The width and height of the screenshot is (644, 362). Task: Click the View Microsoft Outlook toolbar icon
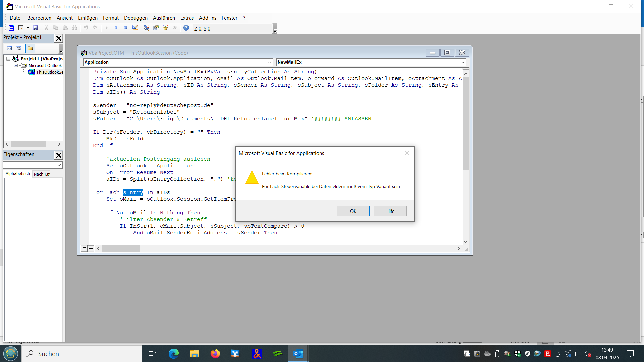(x=11, y=28)
